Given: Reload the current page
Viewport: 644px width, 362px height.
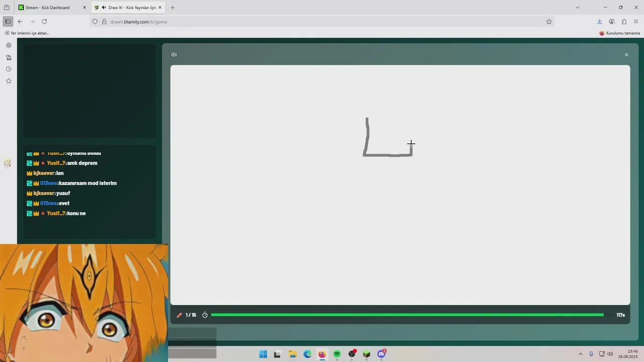Looking at the screenshot, I should [x=44, y=22].
